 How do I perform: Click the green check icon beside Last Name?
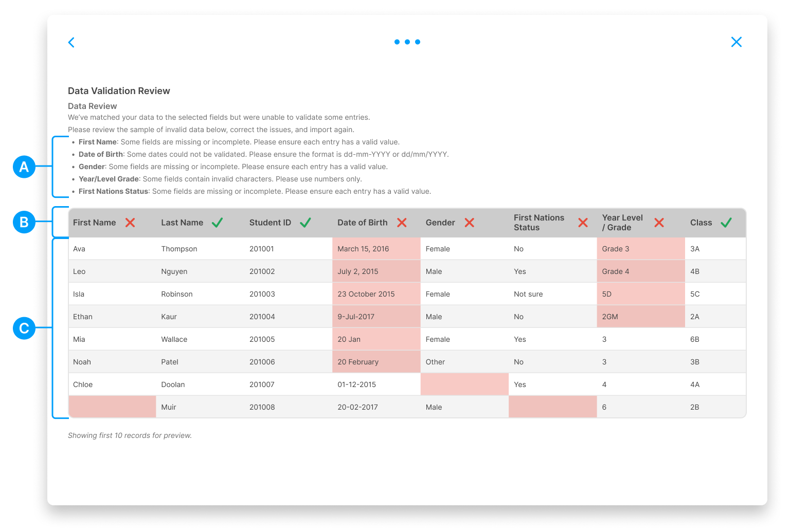coord(217,223)
